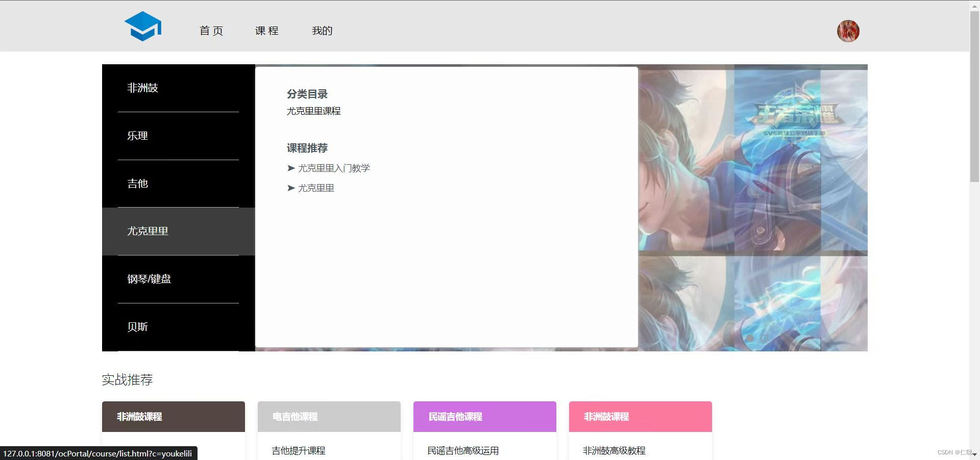980x460 pixels.
Task: Open the purple 民谣吉他课程 course card
Action: coord(485,417)
